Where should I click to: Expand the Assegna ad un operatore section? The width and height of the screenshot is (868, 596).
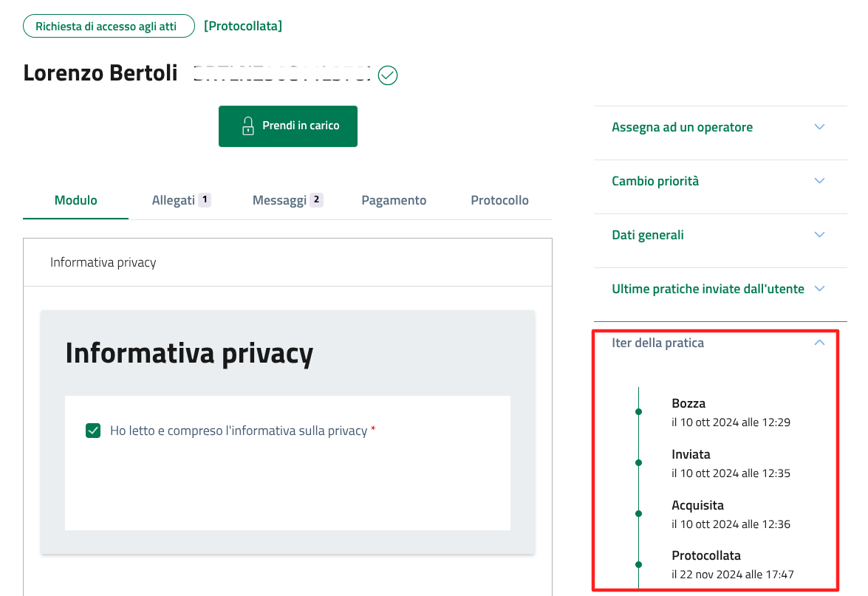tap(819, 127)
